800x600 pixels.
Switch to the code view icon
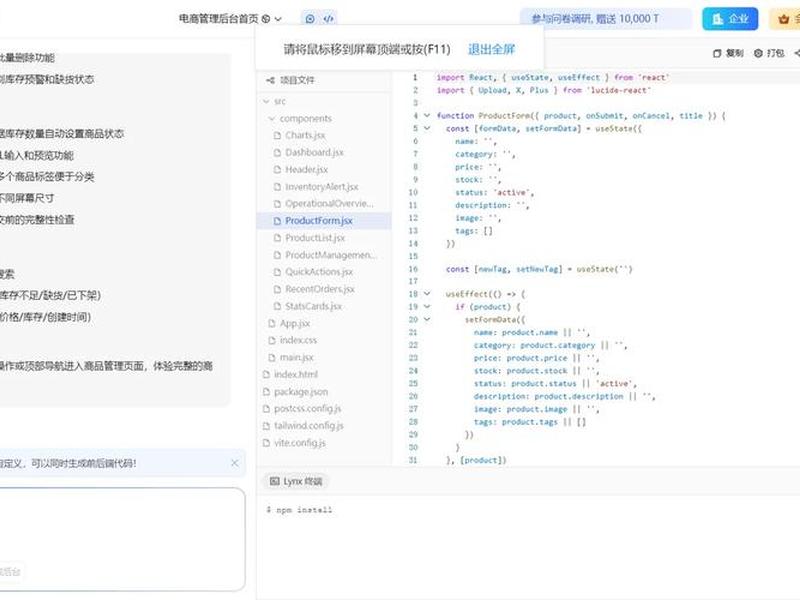coord(328,19)
